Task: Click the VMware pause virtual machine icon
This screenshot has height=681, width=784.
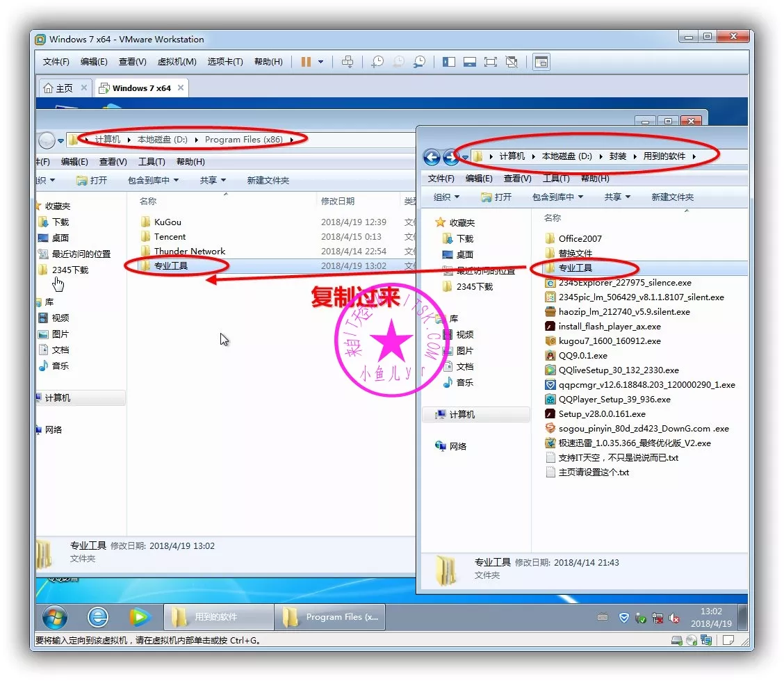Action: coord(306,62)
